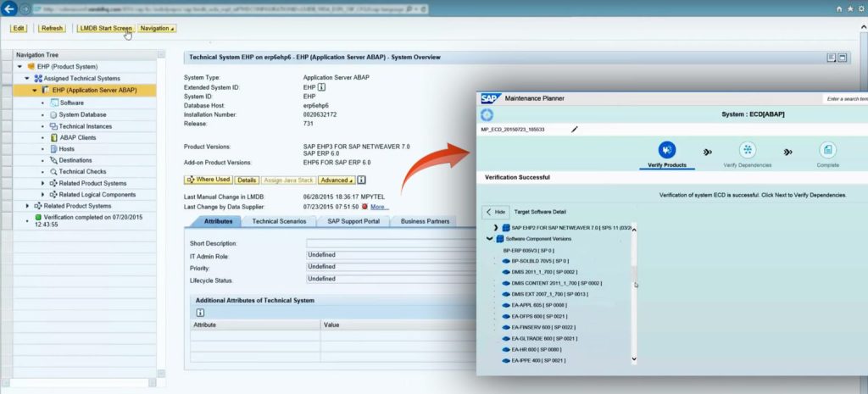The image size is (868, 394).
Task: Expand nested Related Product Systems under EHP server
Action: click(x=44, y=183)
